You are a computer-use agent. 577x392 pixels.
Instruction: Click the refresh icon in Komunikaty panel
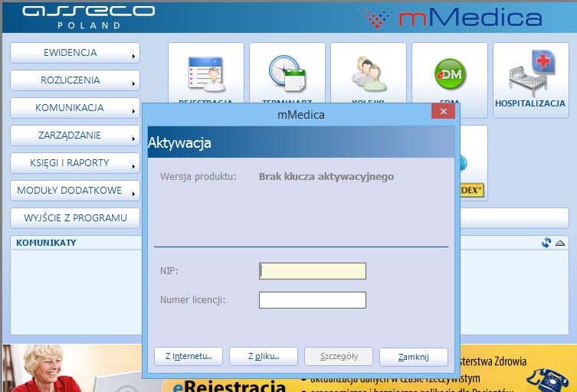coord(546,243)
